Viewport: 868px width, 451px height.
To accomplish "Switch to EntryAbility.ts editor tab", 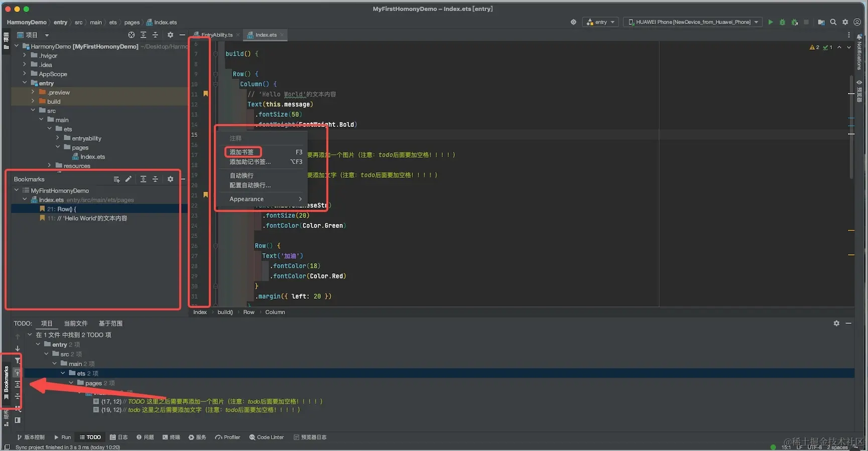I will tap(216, 35).
